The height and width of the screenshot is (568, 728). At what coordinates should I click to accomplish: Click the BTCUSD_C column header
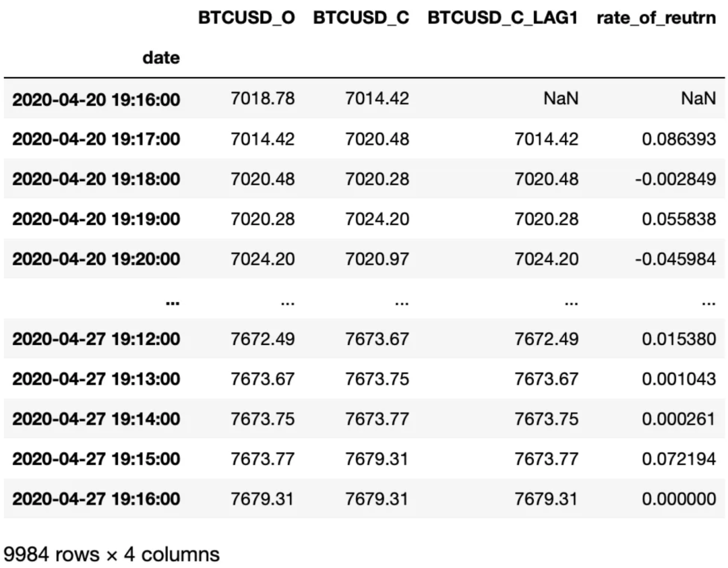[x=361, y=18]
